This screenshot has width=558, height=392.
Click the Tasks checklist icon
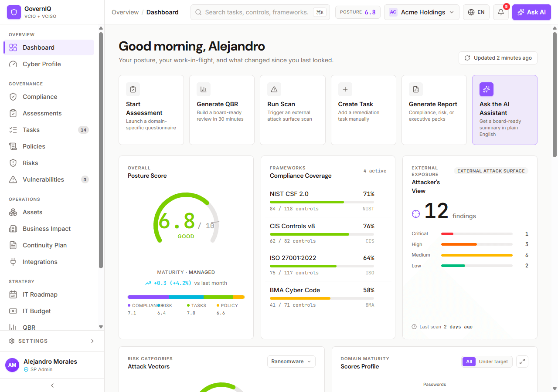point(13,130)
